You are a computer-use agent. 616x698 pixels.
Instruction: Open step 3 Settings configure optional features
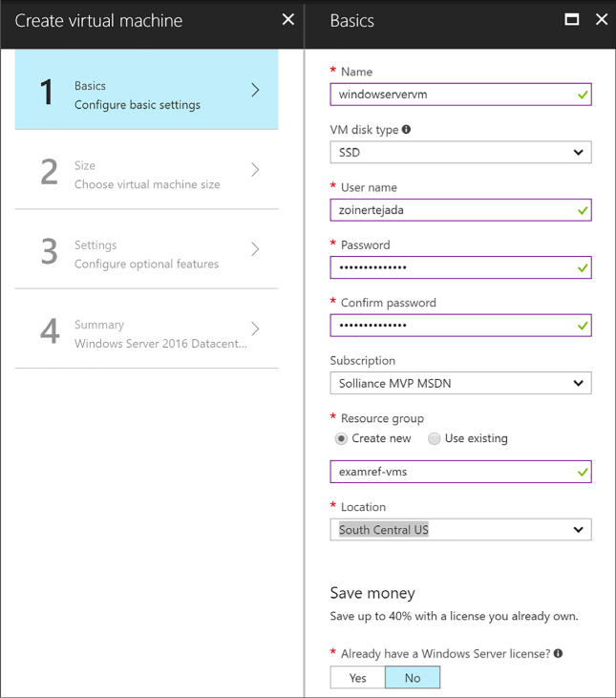tap(146, 249)
